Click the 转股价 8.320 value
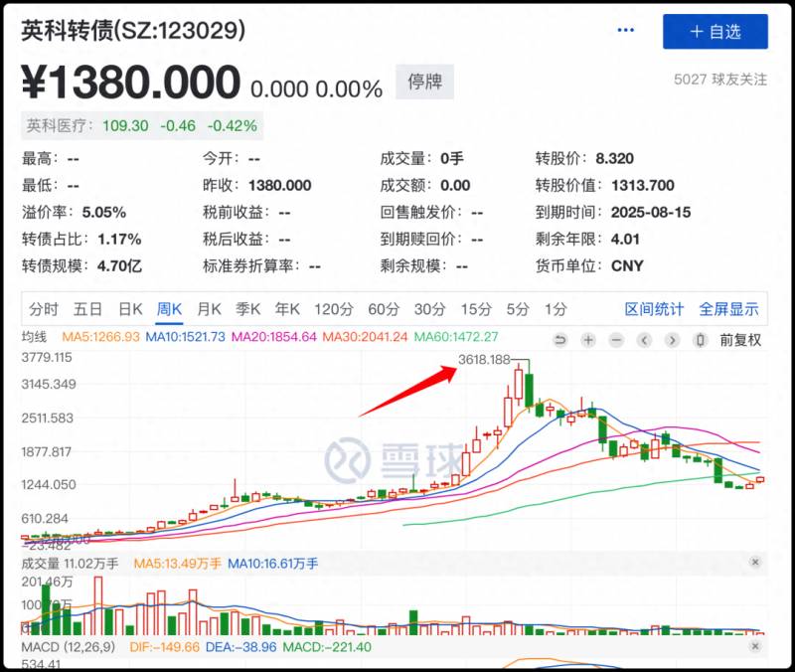 (x=614, y=159)
